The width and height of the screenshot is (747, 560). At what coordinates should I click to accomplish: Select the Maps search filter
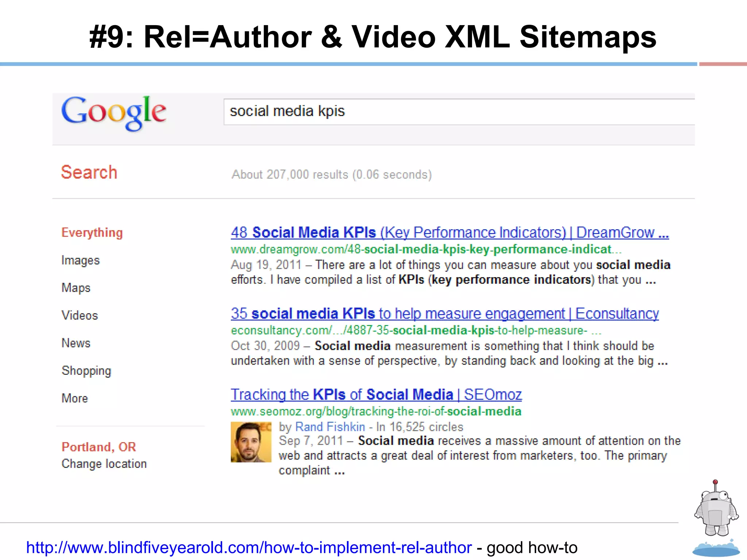point(76,288)
